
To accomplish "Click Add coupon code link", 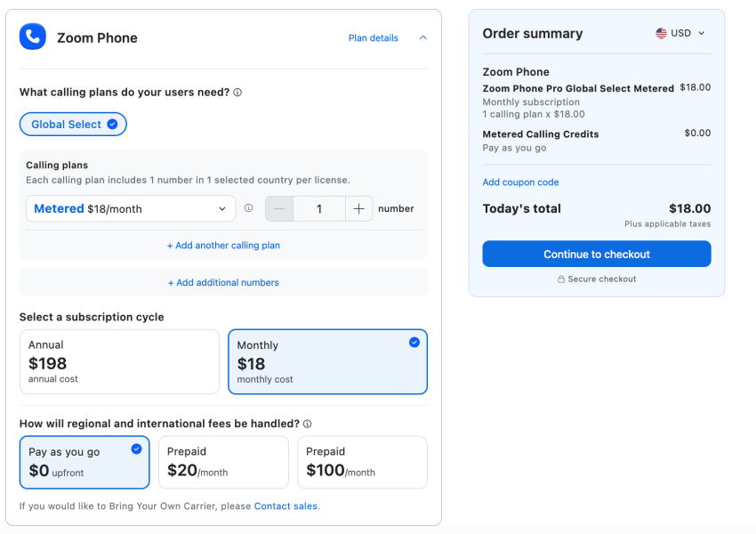I will (520, 182).
